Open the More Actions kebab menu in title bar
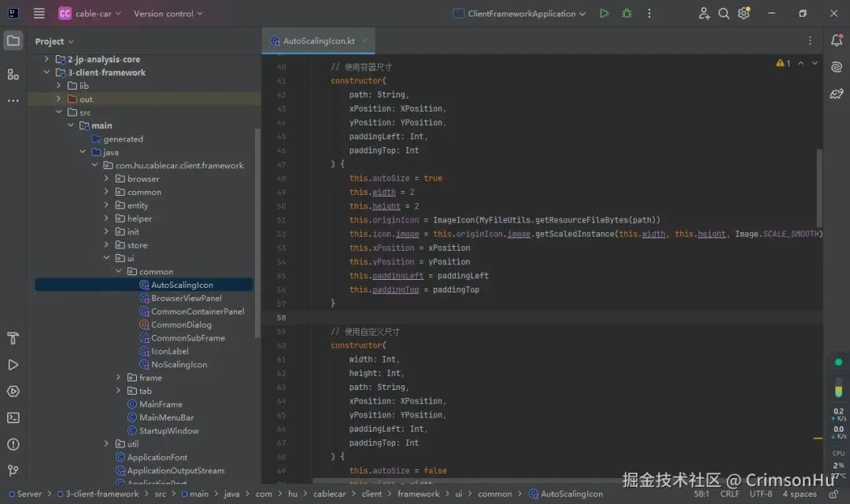Screen dimensions: 850x504 649,13
